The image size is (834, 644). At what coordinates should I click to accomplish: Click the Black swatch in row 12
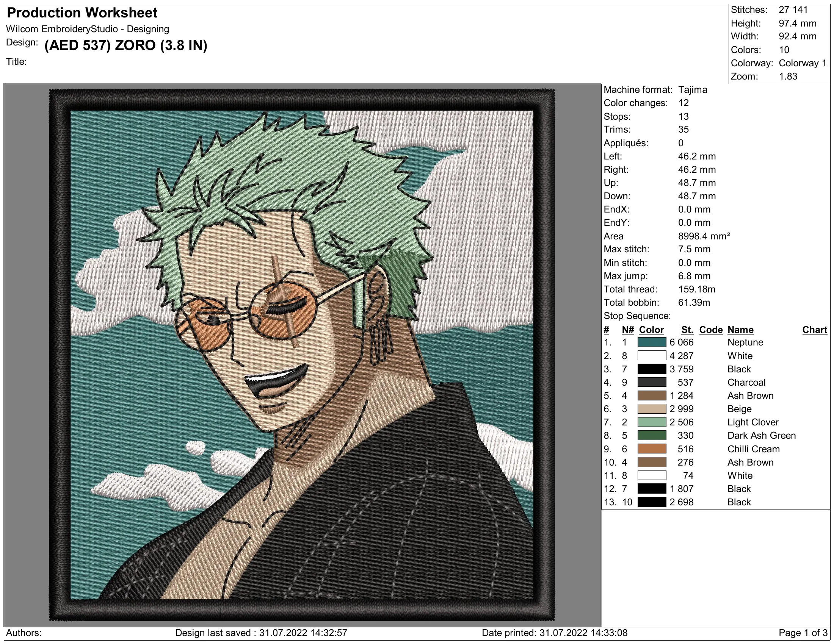(x=652, y=489)
